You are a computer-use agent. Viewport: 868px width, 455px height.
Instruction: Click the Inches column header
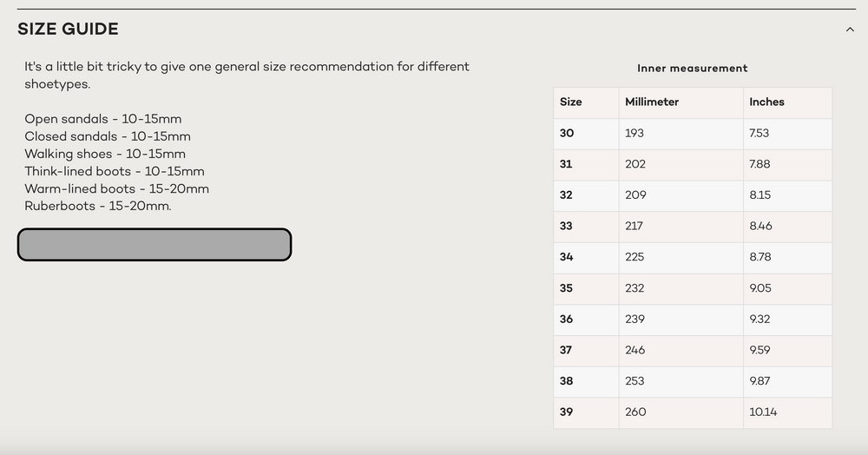point(766,102)
